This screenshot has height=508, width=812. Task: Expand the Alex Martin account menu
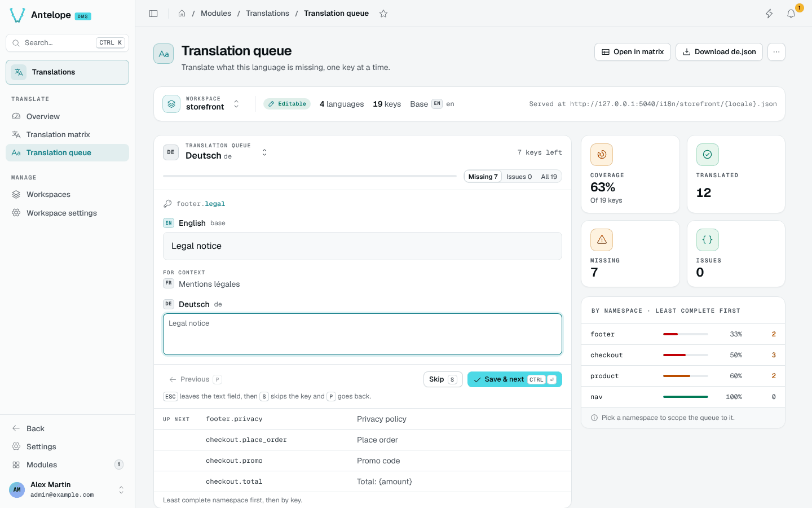click(x=121, y=490)
